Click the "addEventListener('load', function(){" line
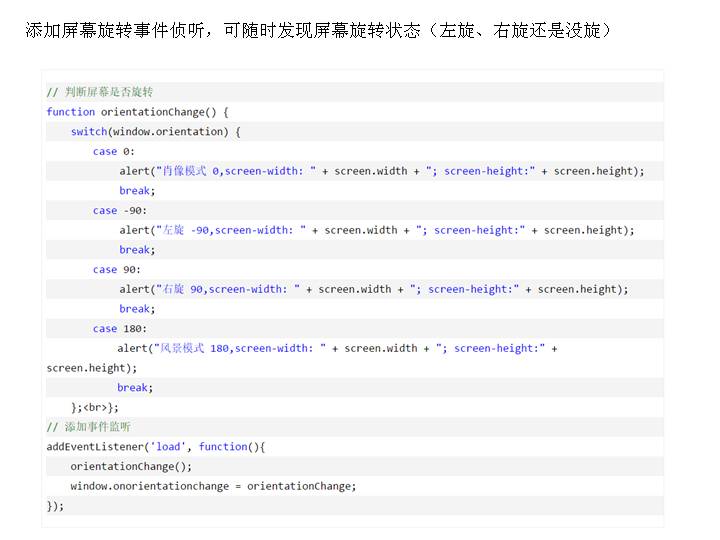The width and height of the screenshot is (720, 540). pyautogui.click(x=155, y=447)
